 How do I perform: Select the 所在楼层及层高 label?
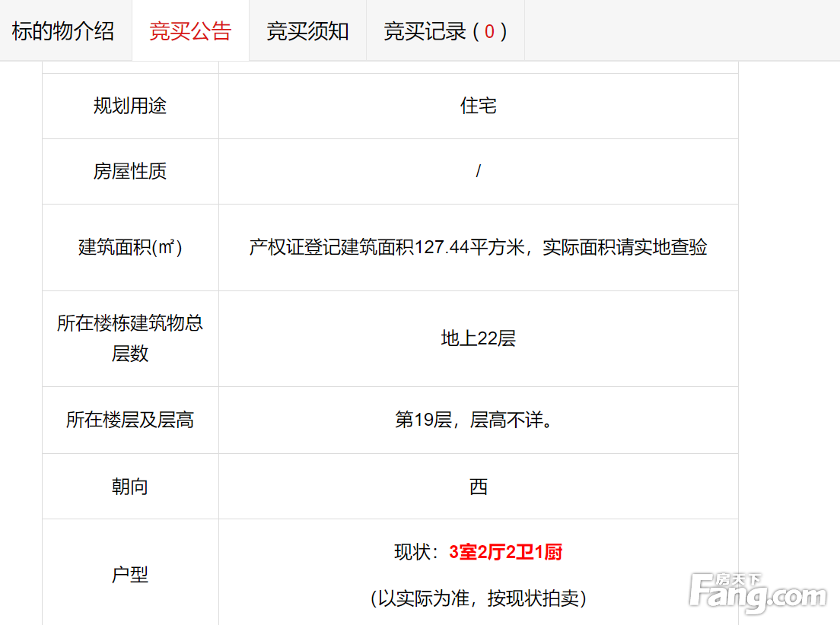(x=130, y=420)
